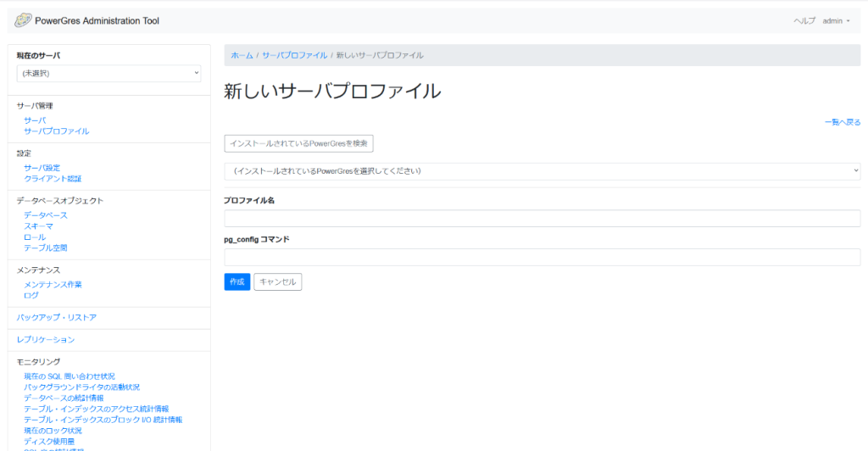The width and height of the screenshot is (868, 451).
Task: Click the キャンセル button
Action: coord(278,281)
